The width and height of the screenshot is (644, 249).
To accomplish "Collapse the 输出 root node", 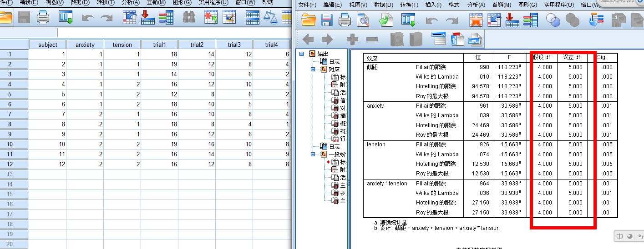I will click(x=301, y=54).
